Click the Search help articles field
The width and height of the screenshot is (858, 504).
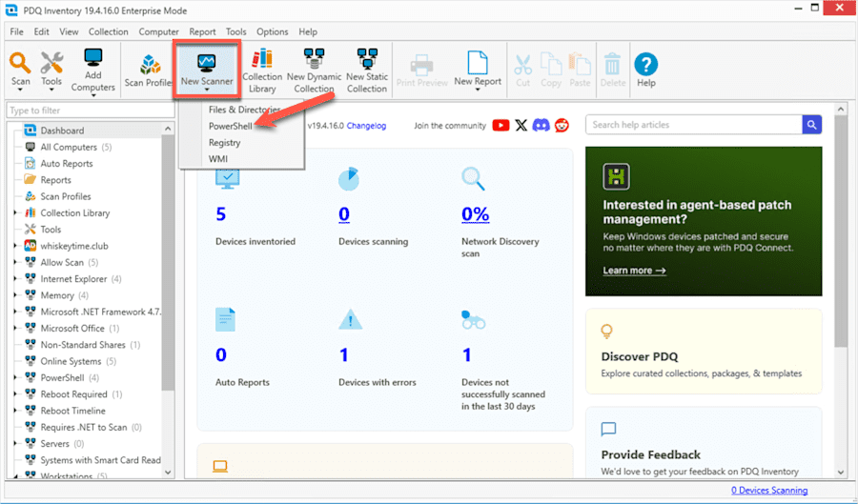[694, 125]
